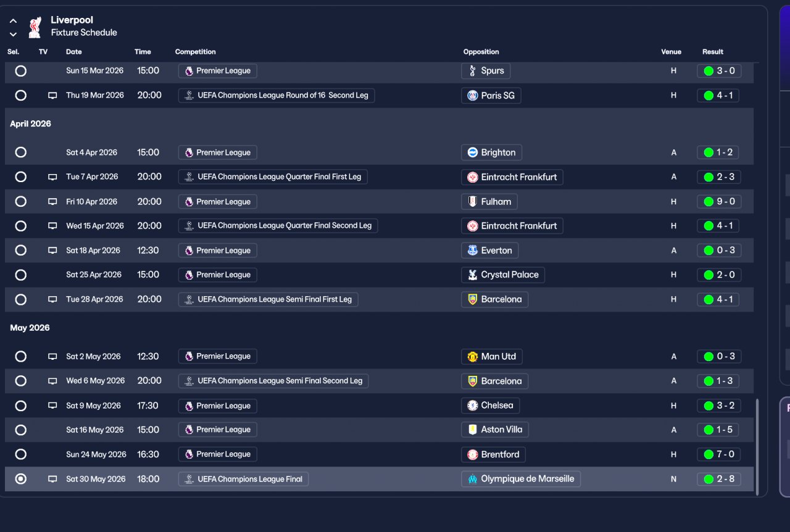Open Eintracht Frankfurt from the 7 Apr fixture
The height and width of the screenshot is (532, 790).
[512, 177]
